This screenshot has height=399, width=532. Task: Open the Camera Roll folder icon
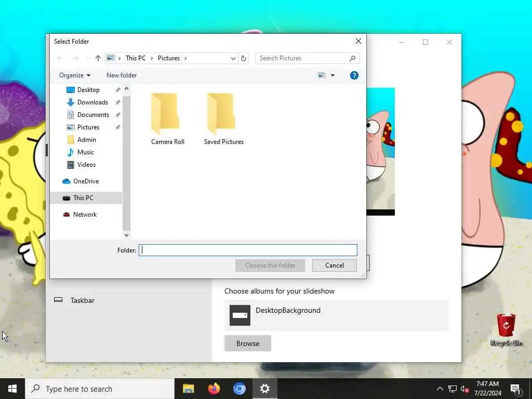165,113
